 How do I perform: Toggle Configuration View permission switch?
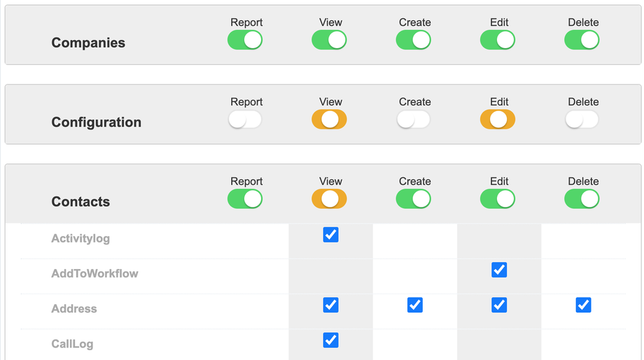point(329,120)
